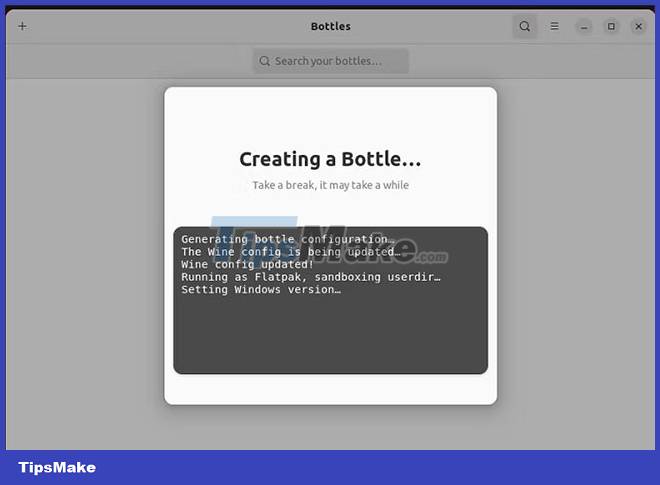This screenshot has height=485, width=660.
Task: Click the magnifier icon inside the search field
Action: click(x=264, y=61)
